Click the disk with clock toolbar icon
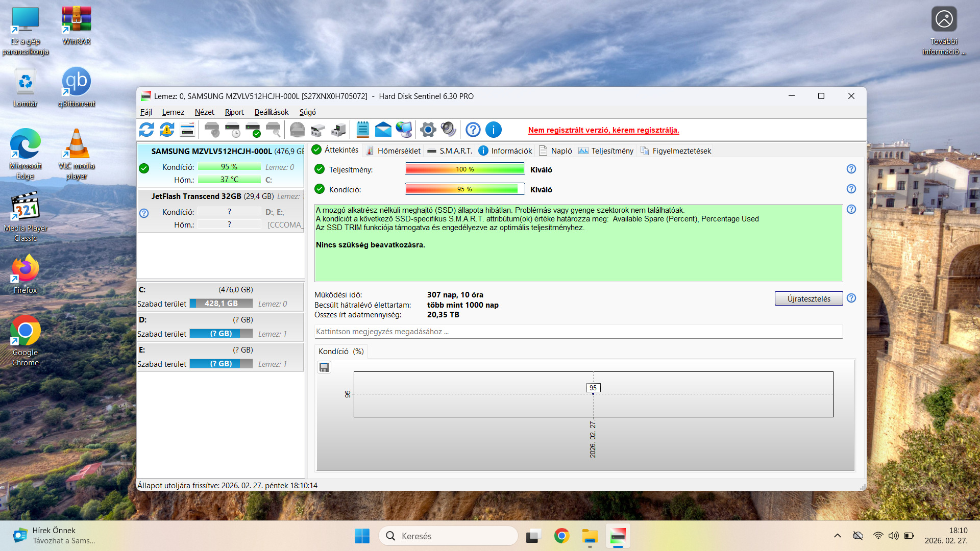The height and width of the screenshot is (551, 980). click(233, 130)
